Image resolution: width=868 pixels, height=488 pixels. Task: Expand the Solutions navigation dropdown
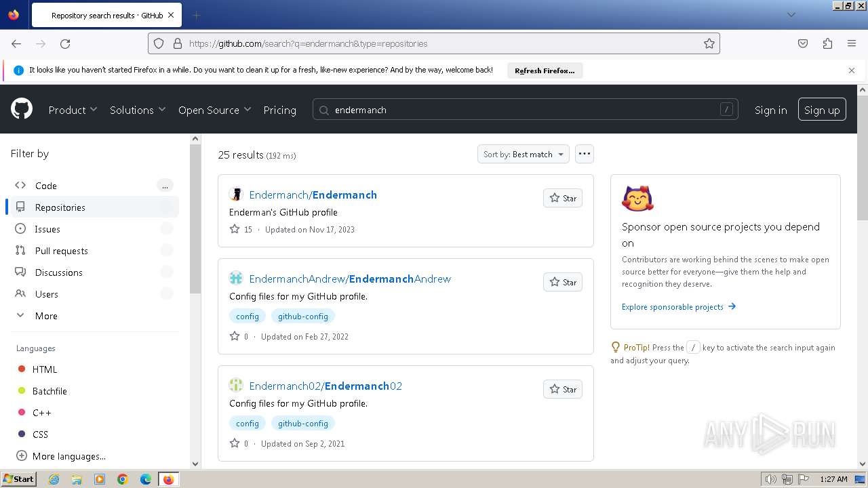click(138, 110)
